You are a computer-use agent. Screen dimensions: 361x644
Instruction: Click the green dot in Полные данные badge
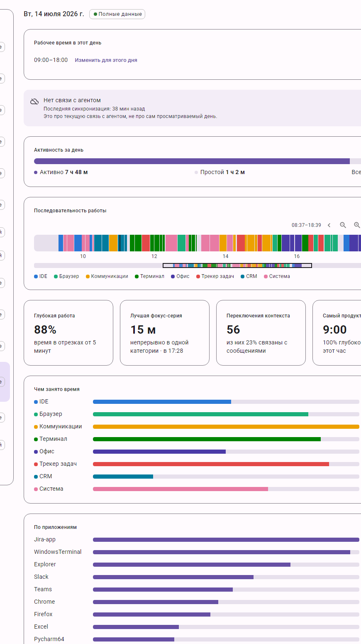[95, 14]
